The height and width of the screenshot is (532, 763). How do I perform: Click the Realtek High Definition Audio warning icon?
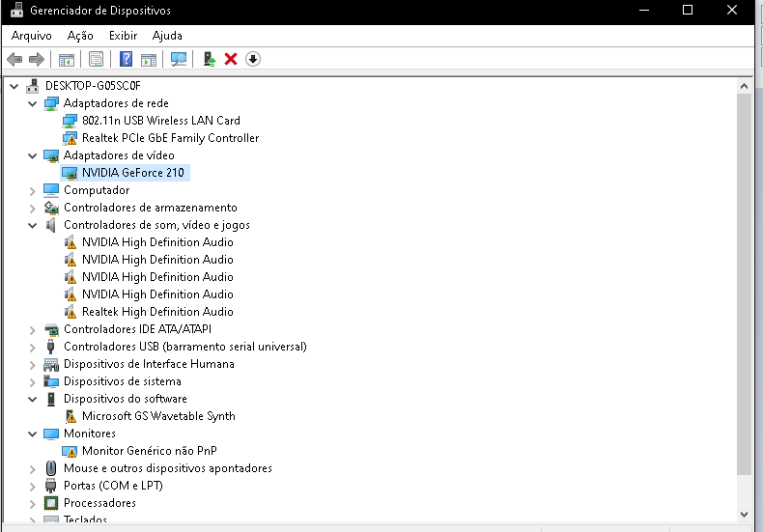pos(71,312)
